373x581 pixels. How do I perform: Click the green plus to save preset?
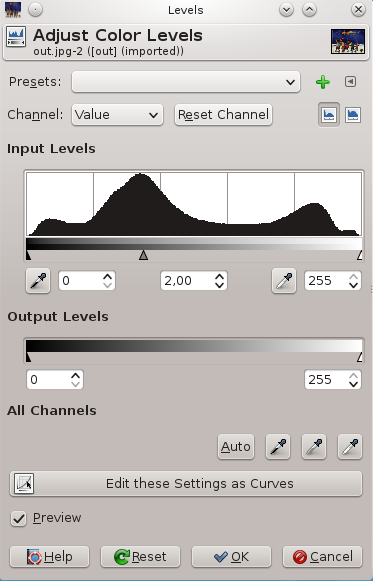tap(323, 82)
